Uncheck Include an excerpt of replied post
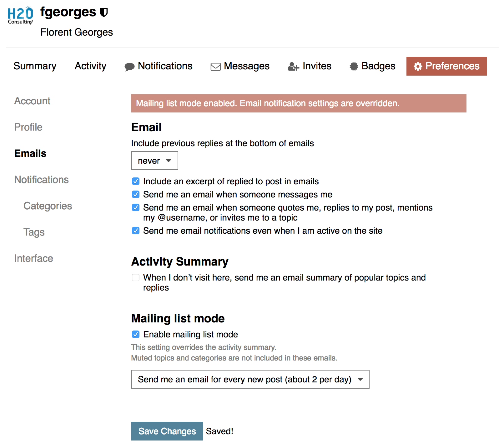Viewport: 499px width, 448px height. pos(136,181)
